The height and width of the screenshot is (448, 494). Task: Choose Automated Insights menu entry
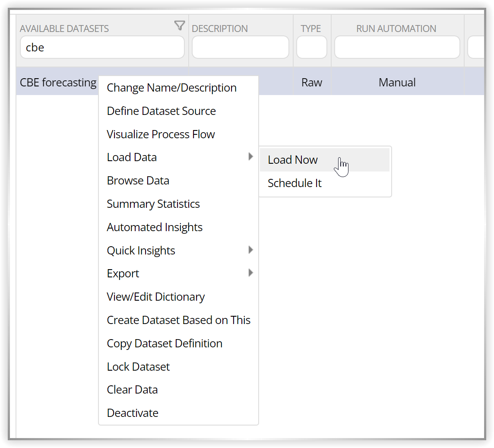[178, 227]
